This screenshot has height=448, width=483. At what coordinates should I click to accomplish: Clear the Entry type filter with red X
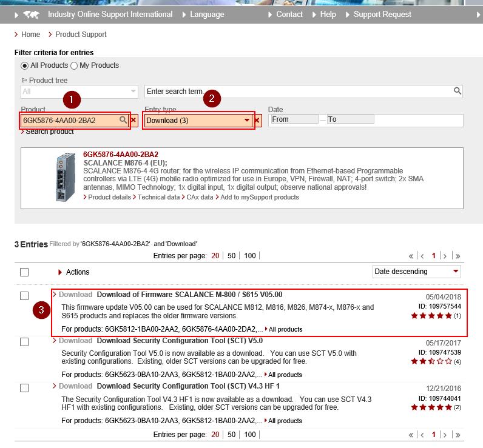(x=257, y=120)
